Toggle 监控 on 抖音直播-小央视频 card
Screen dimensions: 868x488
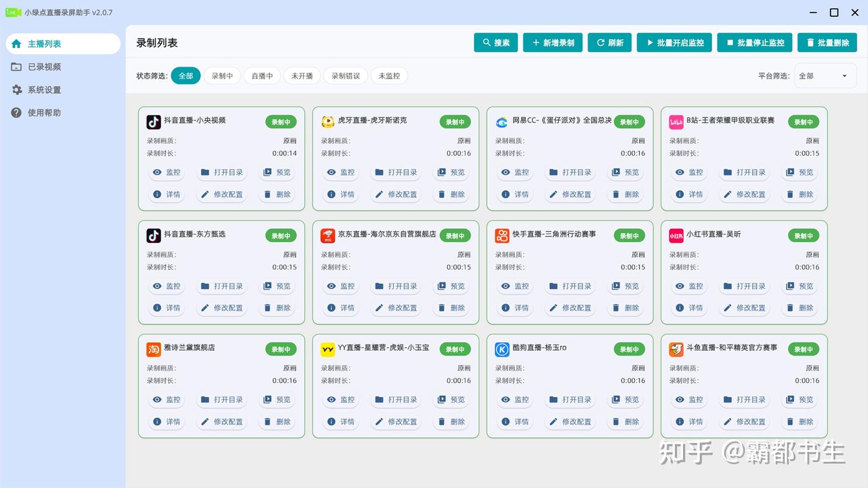(167, 172)
